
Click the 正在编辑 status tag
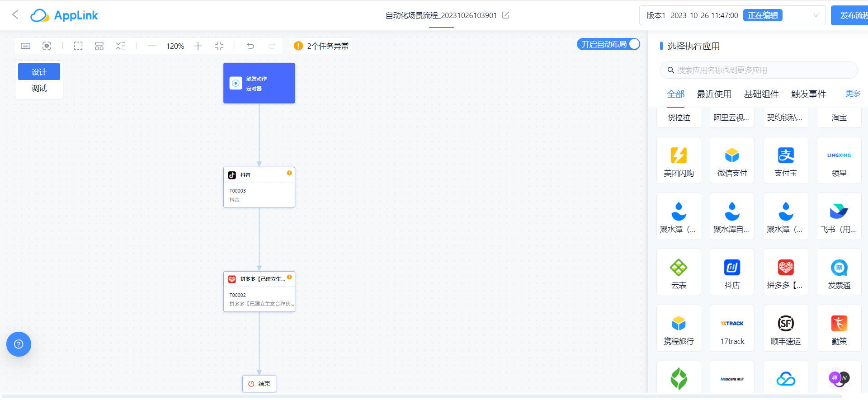[763, 15]
